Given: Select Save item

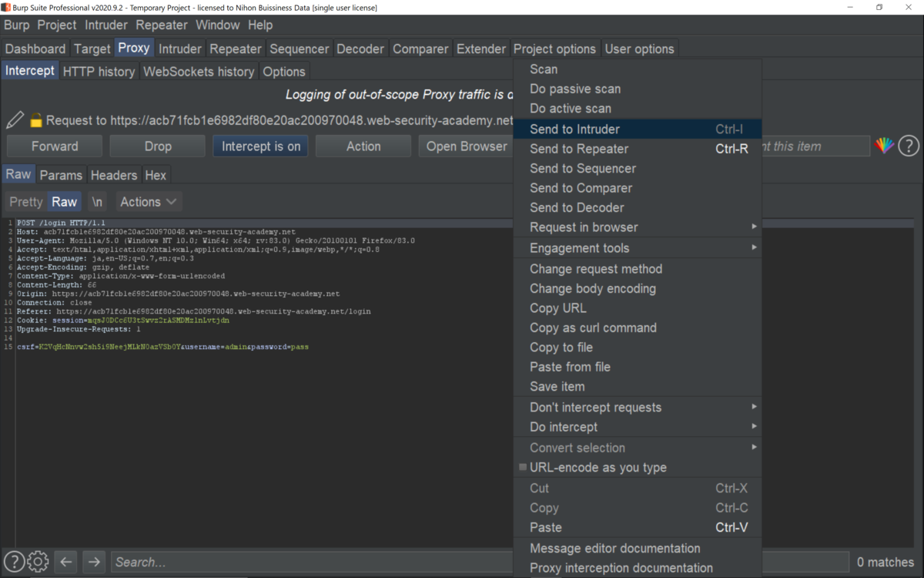Looking at the screenshot, I should click(638, 387).
